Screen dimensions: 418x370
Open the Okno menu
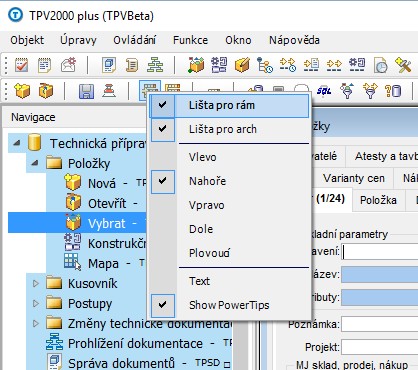pos(238,40)
